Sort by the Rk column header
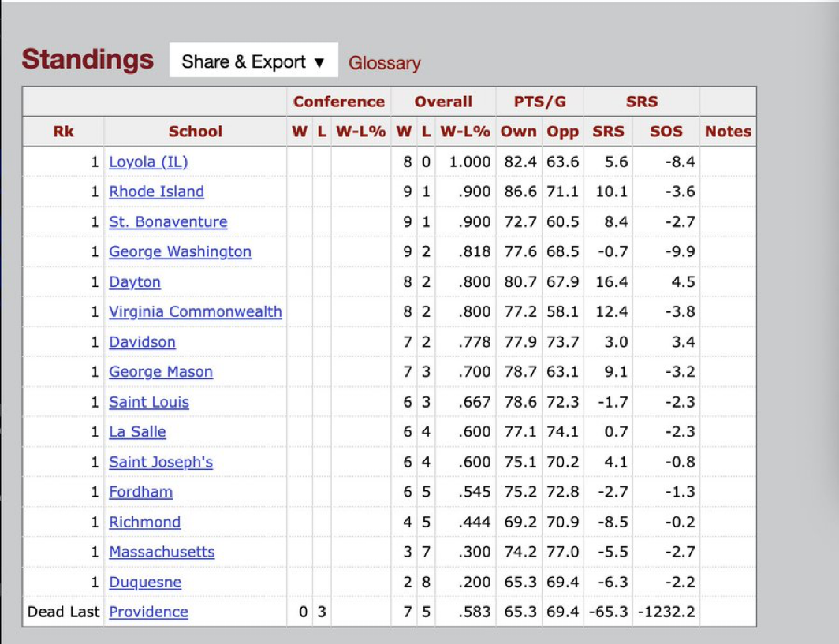This screenshot has width=839, height=644. [x=63, y=132]
